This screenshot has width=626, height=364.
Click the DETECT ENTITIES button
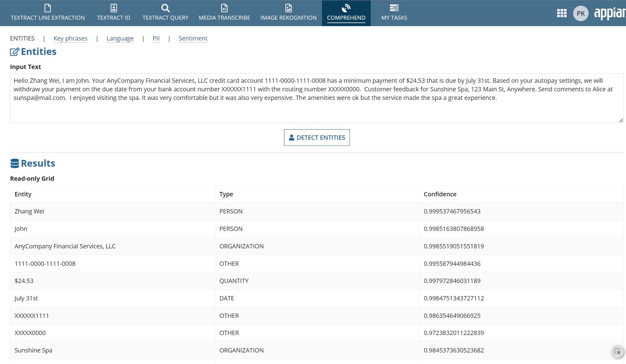317,137
